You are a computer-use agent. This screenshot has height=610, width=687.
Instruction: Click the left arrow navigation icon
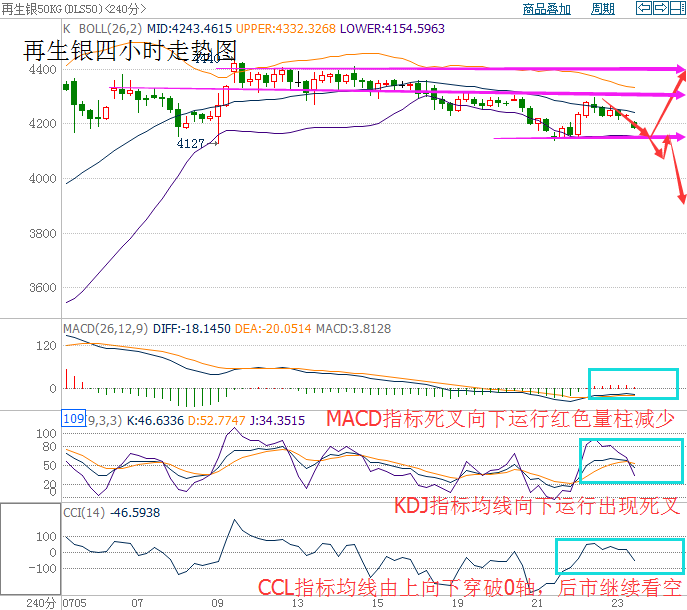tap(645, 9)
